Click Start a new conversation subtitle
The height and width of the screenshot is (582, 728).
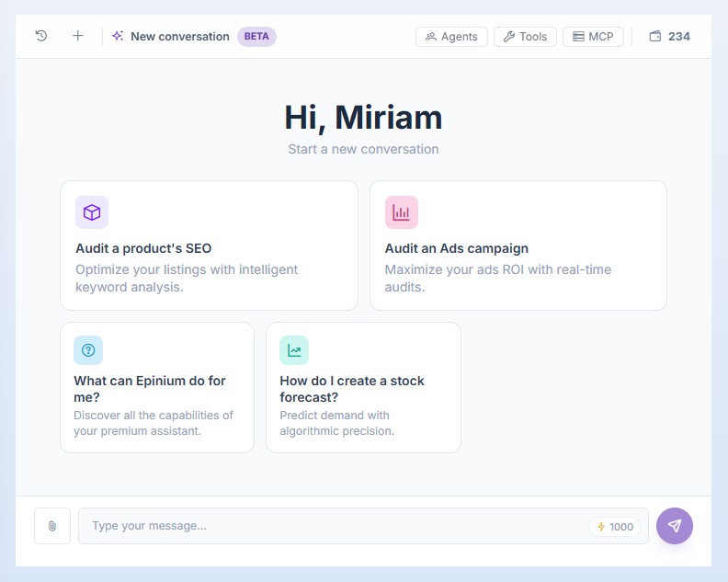(x=363, y=149)
